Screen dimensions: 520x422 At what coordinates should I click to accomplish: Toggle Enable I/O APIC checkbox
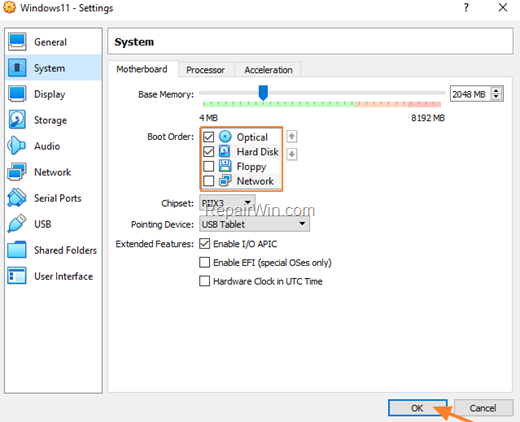coord(204,244)
